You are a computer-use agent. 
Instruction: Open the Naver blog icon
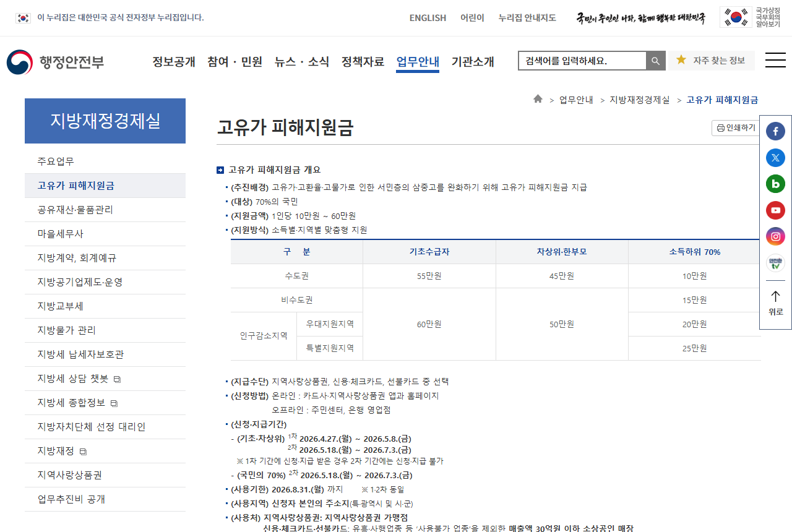pyautogui.click(x=775, y=184)
